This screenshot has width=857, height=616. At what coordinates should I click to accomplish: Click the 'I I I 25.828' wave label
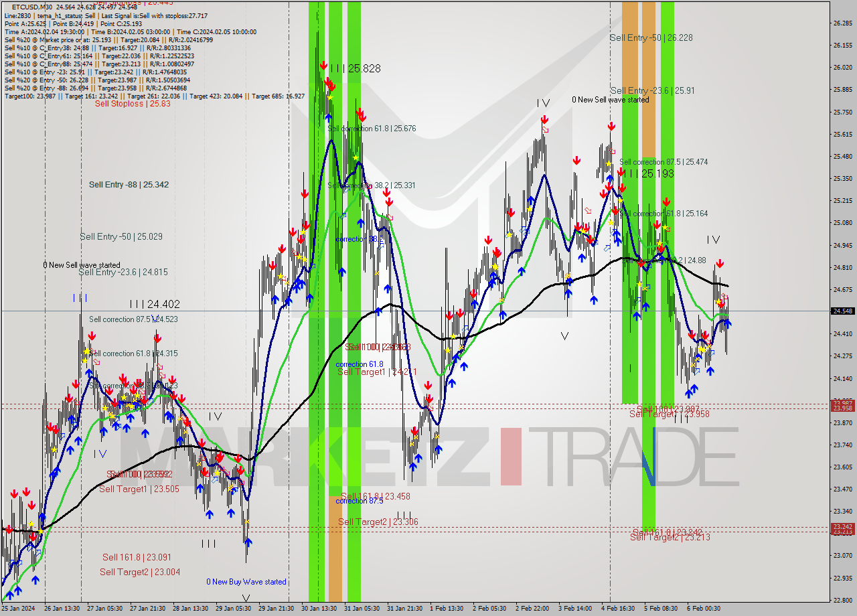355,68
